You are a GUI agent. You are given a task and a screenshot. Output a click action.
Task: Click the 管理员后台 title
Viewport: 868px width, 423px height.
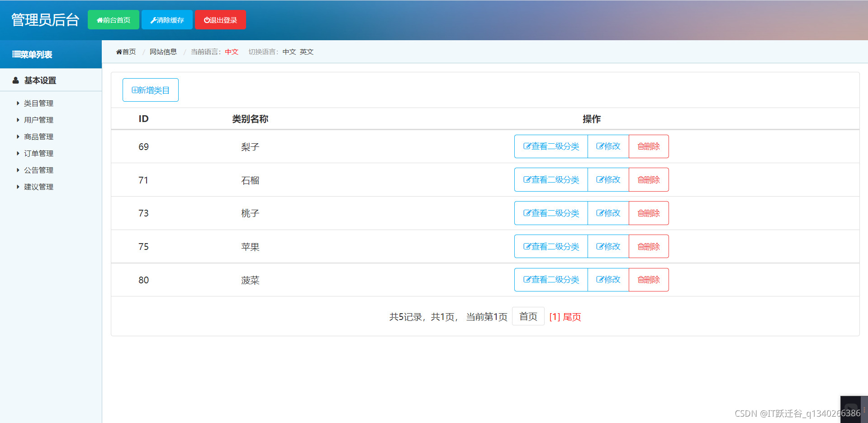point(45,20)
